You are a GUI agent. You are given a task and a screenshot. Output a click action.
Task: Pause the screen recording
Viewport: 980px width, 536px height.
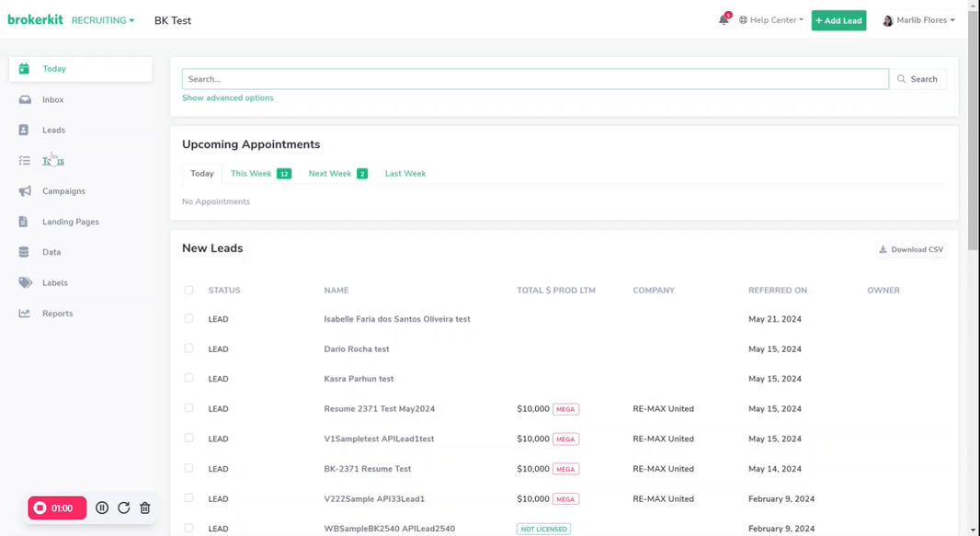102,507
